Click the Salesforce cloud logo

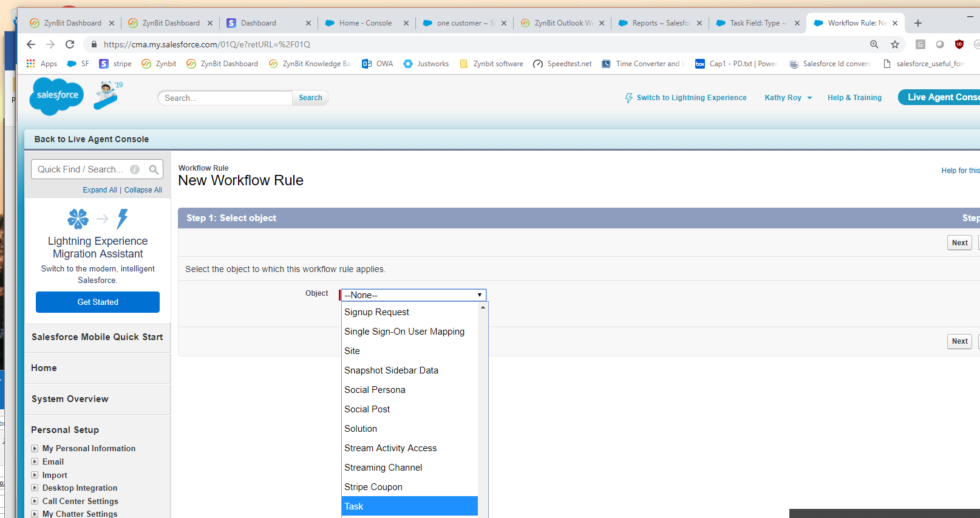tap(56, 96)
